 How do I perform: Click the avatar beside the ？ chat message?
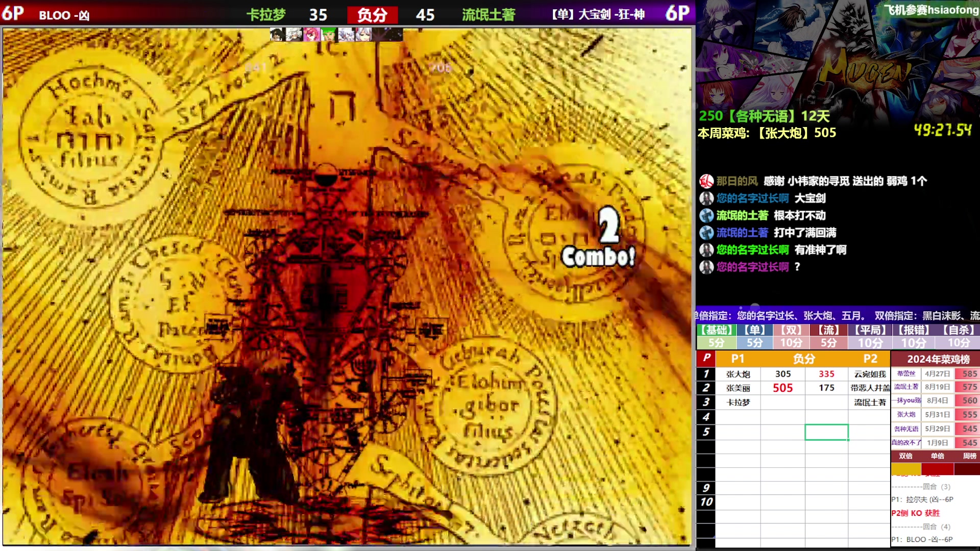[x=706, y=267]
